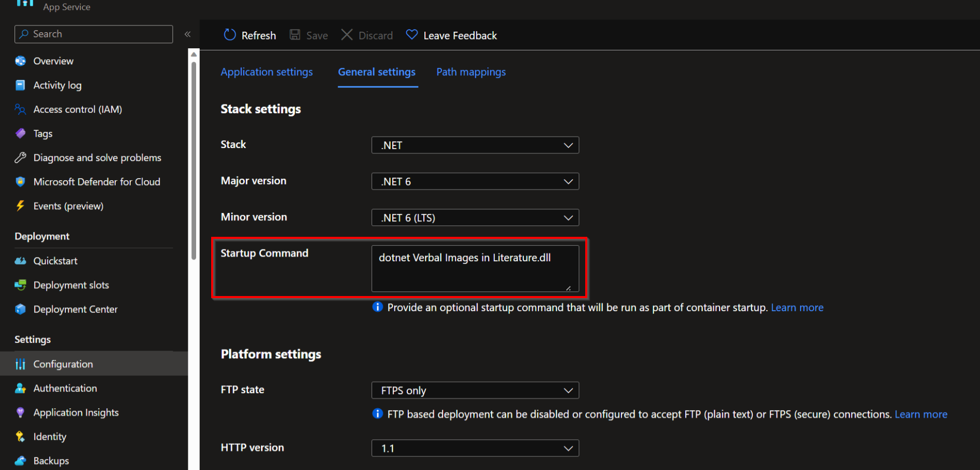Switch to the Application settings tab
This screenshot has width=980, height=470.
pyautogui.click(x=267, y=72)
